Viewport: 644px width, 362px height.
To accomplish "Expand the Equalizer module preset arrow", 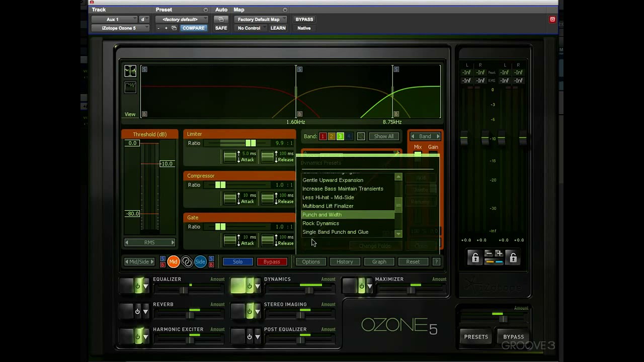I will (x=145, y=286).
